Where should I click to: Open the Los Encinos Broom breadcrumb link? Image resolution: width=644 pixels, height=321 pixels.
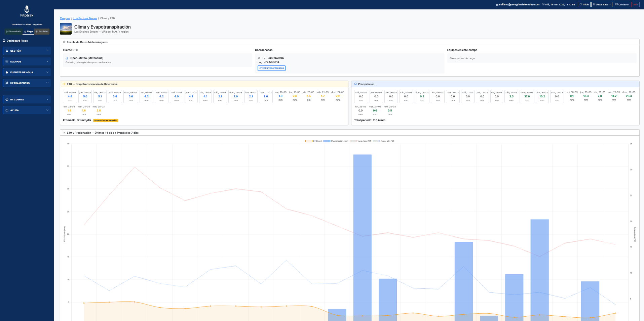tap(85, 18)
